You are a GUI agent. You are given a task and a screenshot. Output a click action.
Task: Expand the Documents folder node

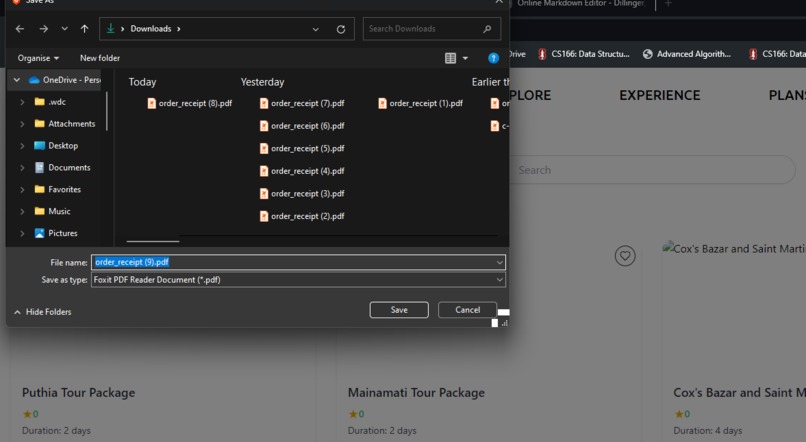pyautogui.click(x=22, y=168)
